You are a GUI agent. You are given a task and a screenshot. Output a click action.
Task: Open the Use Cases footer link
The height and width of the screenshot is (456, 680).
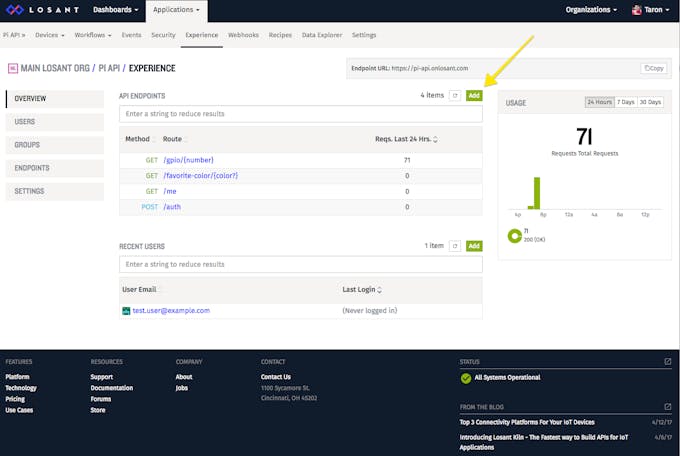pos(19,410)
